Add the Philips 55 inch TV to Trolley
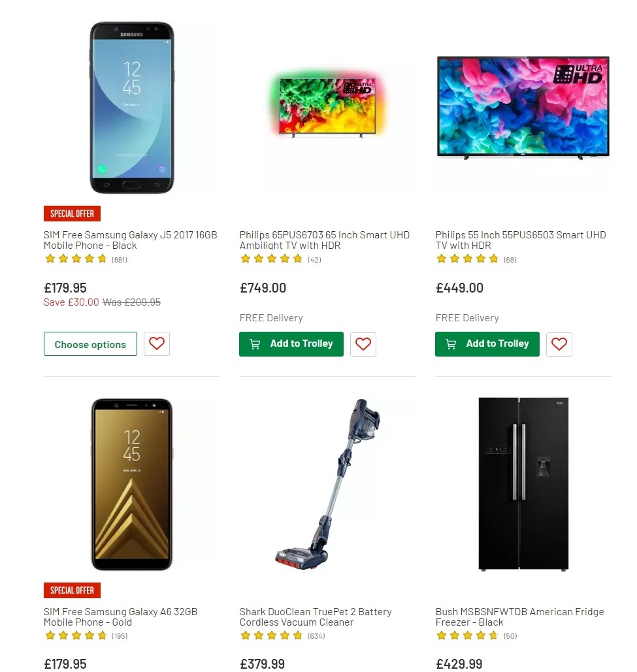The image size is (637, 672). pyautogui.click(x=487, y=344)
